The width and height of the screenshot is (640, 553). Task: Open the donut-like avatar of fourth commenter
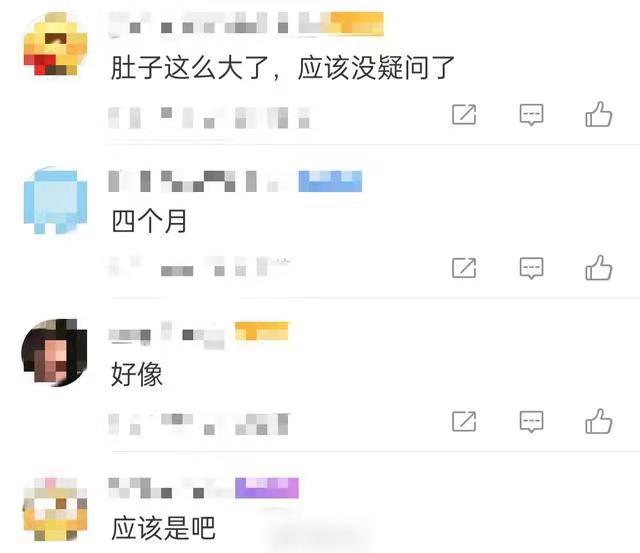[56, 509]
